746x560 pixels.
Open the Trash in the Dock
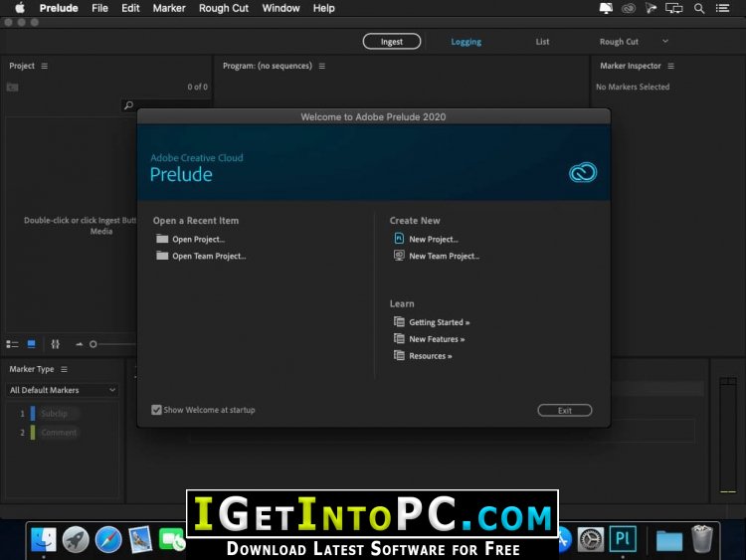(702, 539)
